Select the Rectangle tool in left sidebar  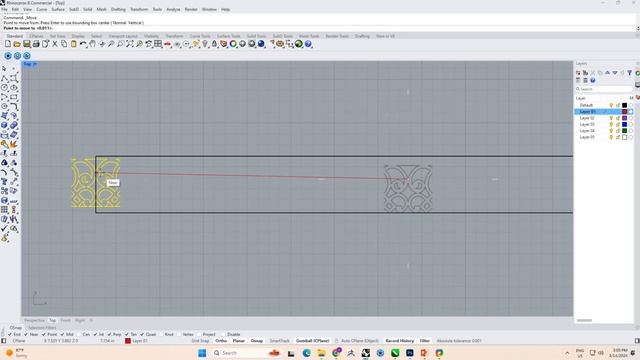pos(14,97)
